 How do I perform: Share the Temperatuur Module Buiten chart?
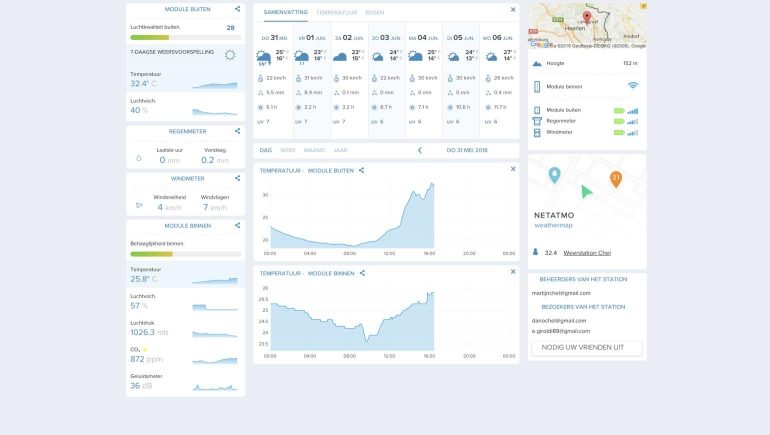click(362, 170)
